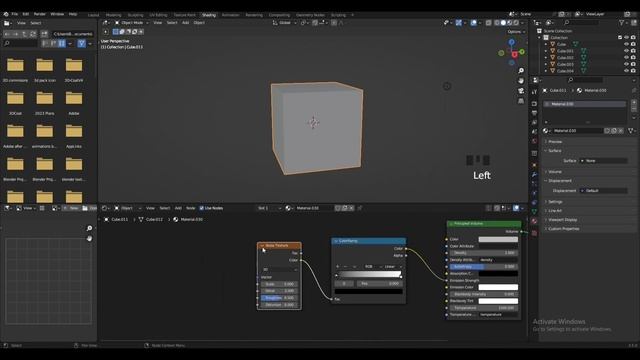Hide Cube.002 via its eye icon
The image size is (640, 360).
pos(626,58)
